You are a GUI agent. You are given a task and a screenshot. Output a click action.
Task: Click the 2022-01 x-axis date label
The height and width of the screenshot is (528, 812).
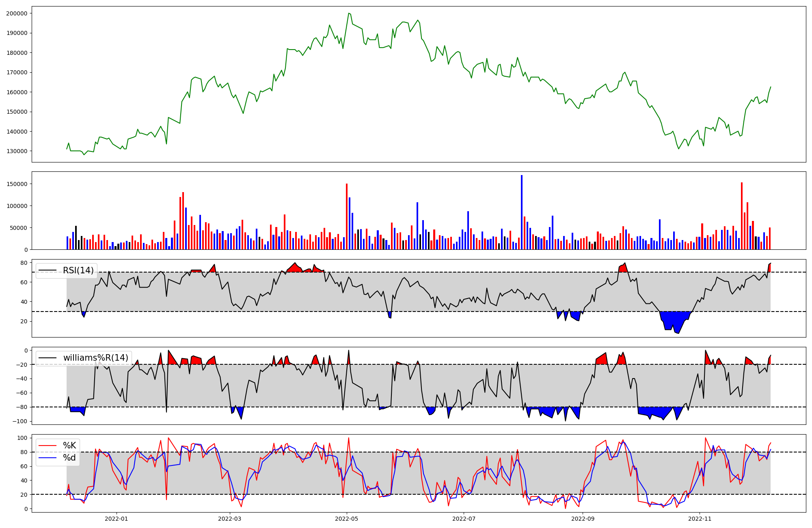coord(116,519)
